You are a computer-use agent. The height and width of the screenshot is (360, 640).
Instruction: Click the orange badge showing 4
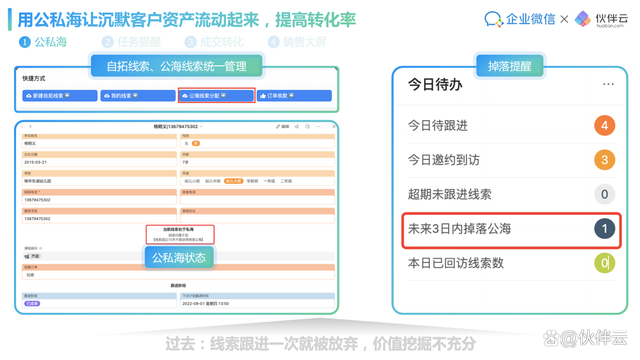[x=604, y=125]
